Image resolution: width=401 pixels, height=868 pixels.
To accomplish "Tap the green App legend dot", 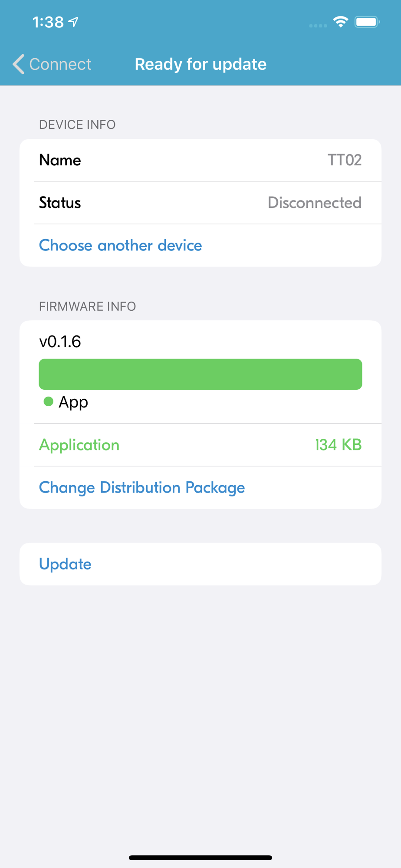I will (x=49, y=401).
